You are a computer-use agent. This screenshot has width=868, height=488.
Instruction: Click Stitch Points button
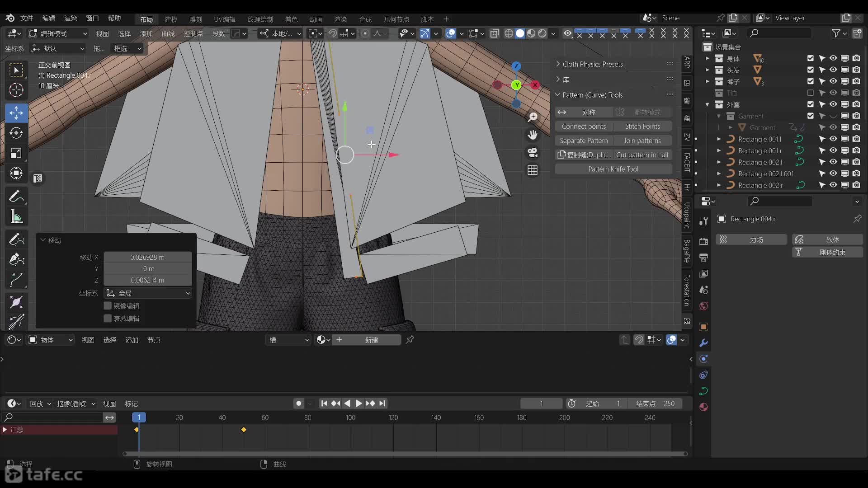pos(642,127)
